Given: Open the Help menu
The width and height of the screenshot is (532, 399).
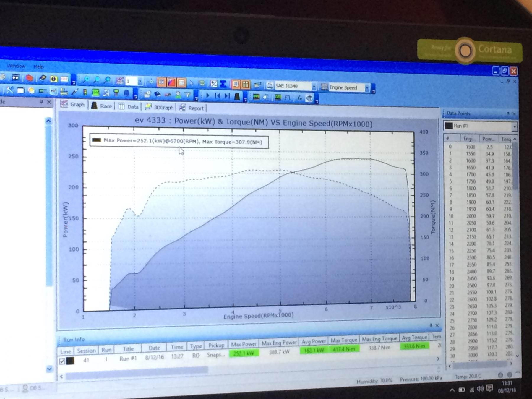Looking at the screenshot, I should (38, 66).
